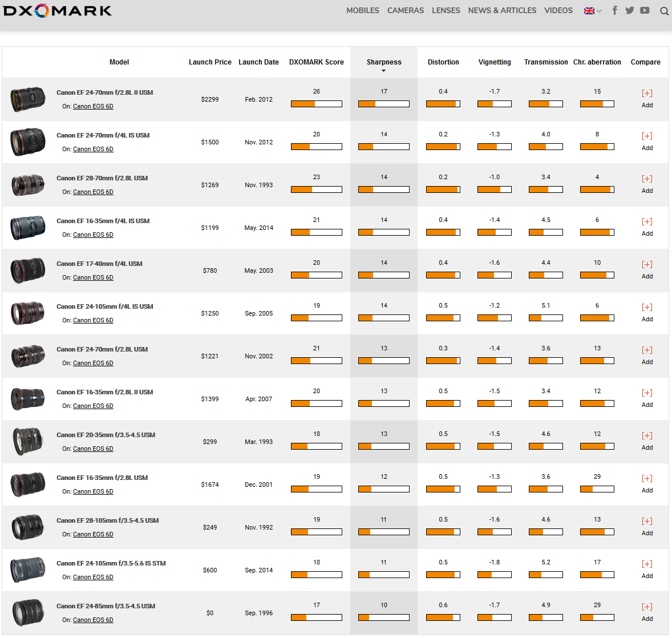
Task: Click the Dec. 2001 launch date cell
Action: (x=258, y=484)
